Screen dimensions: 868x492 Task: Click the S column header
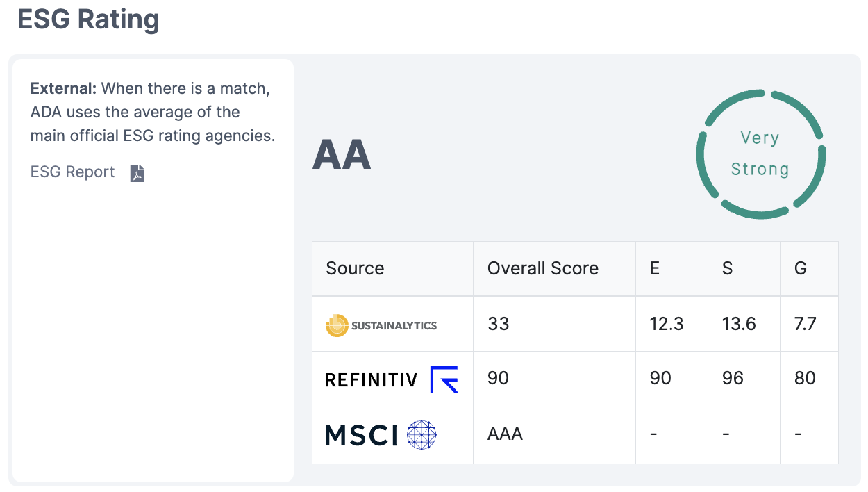pyautogui.click(x=727, y=269)
